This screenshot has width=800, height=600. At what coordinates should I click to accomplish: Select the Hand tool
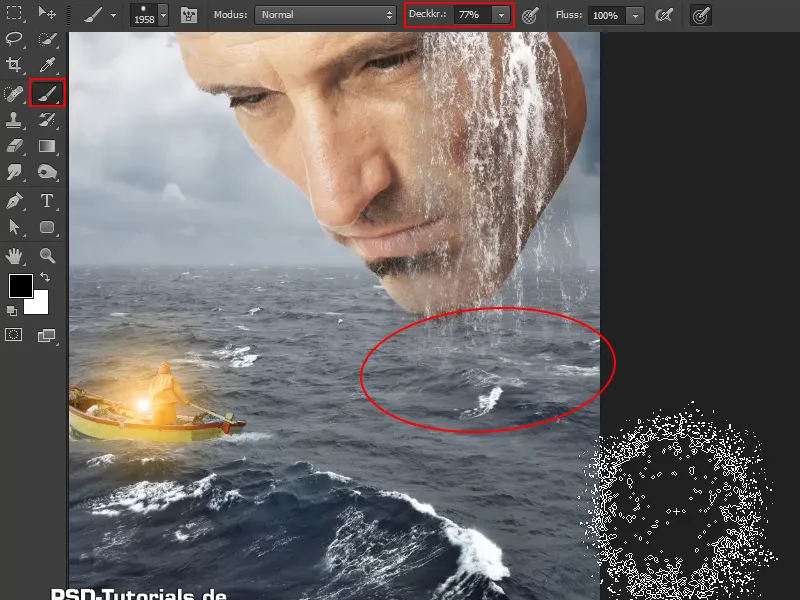click(x=14, y=256)
